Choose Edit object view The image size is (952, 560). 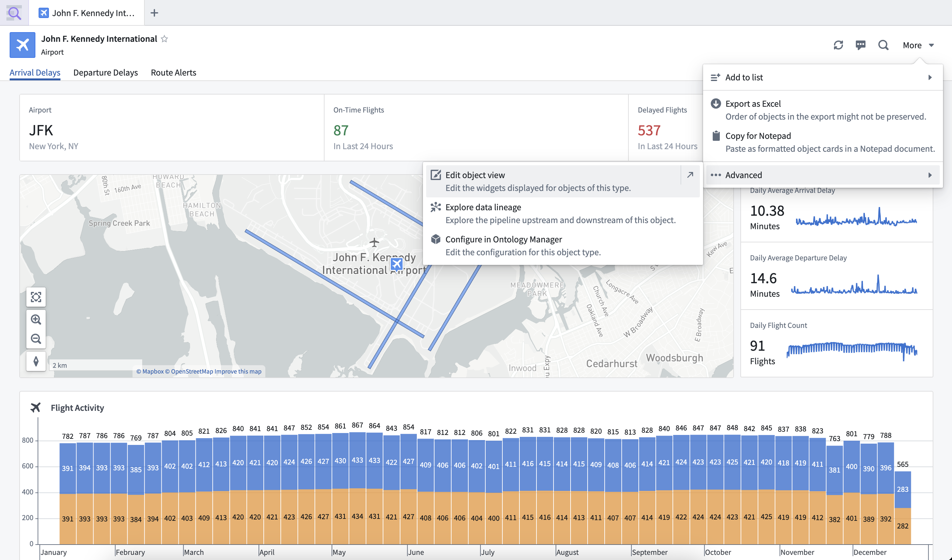pos(554,181)
